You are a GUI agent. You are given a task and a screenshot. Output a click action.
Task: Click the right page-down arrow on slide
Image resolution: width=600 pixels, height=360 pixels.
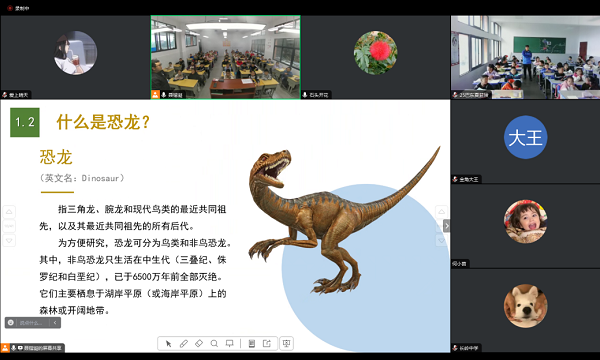441,240
